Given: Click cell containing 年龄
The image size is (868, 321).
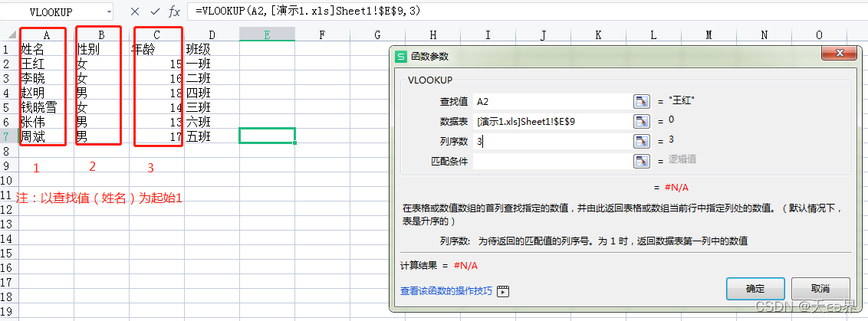Looking at the screenshot, I should tap(156, 49).
